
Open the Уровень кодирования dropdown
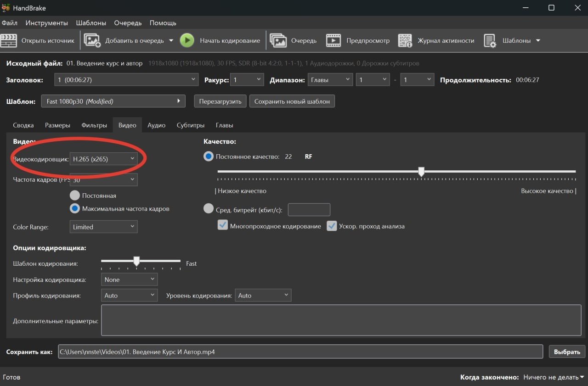point(263,296)
